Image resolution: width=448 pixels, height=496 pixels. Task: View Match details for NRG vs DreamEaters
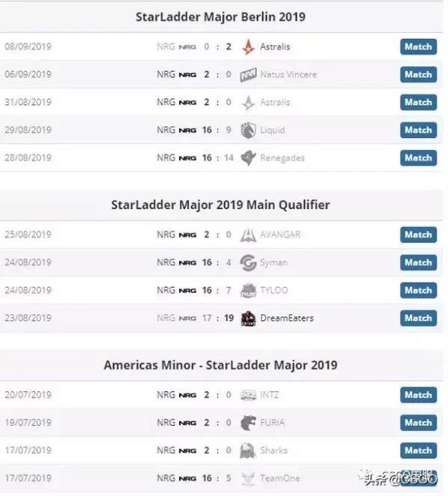[x=418, y=319]
